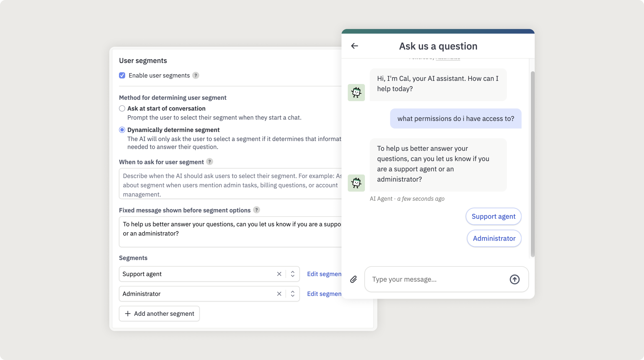
Task: Click Add another segment button
Action: (x=159, y=313)
